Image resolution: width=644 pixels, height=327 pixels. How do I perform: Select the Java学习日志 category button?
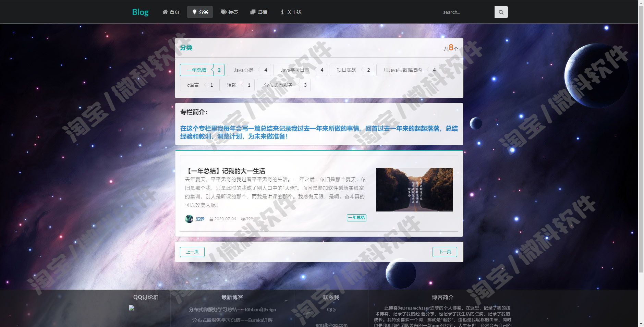click(x=295, y=70)
